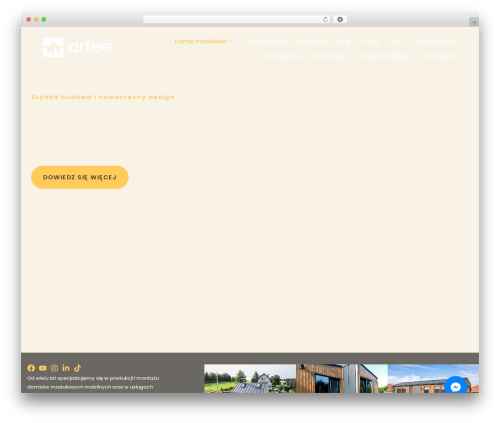Click the browser address bar
This screenshot has height=423, width=500.
(236, 19)
